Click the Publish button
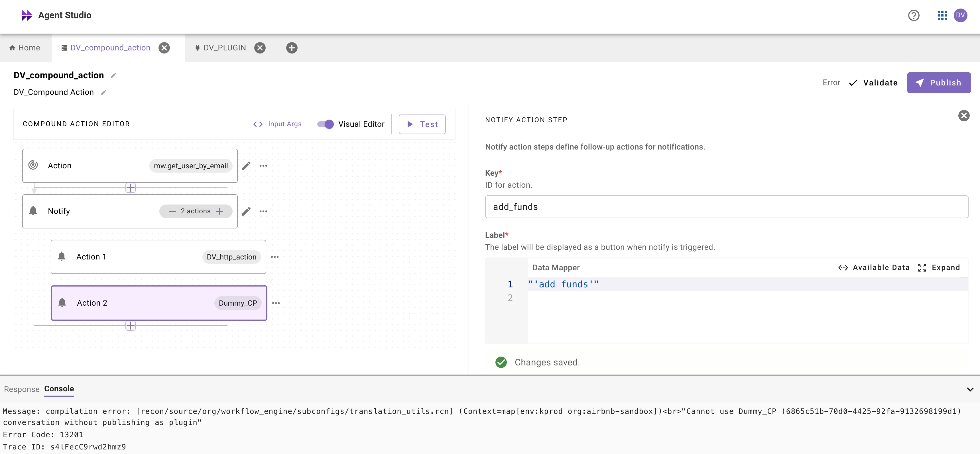 click(x=939, y=83)
